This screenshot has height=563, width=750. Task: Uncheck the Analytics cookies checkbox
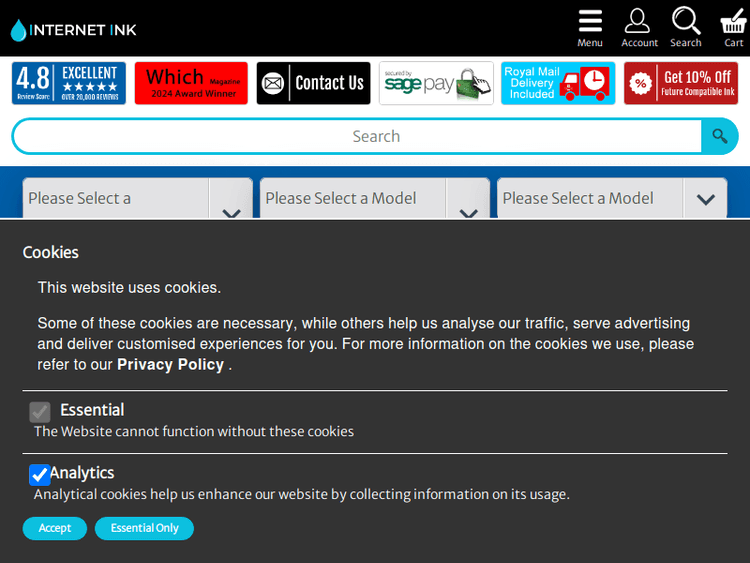point(40,474)
